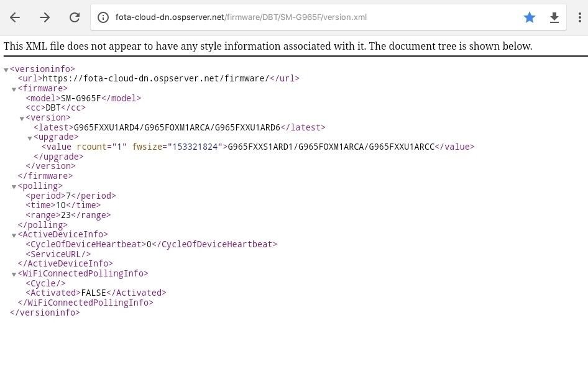Image resolution: width=588 pixels, height=392 pixels.
Task: Collapse the version node
Action: pyautogui.click(x=22, y=119)
